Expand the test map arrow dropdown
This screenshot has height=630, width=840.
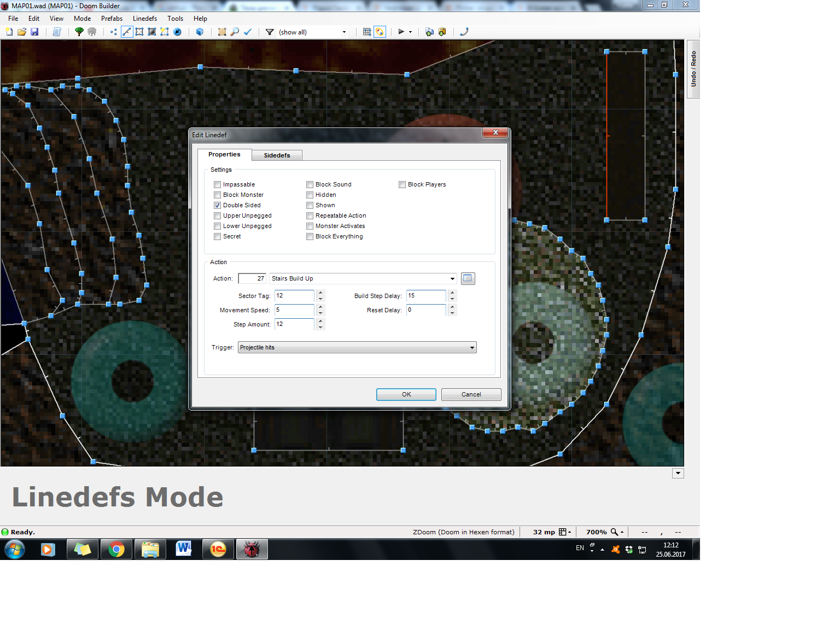tap(410, 32)
